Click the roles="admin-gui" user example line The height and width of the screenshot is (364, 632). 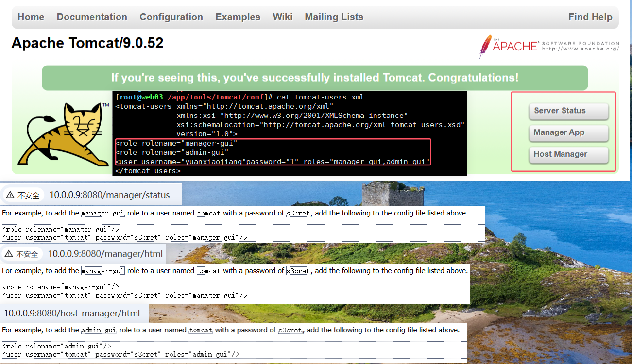tap(121, 355)
